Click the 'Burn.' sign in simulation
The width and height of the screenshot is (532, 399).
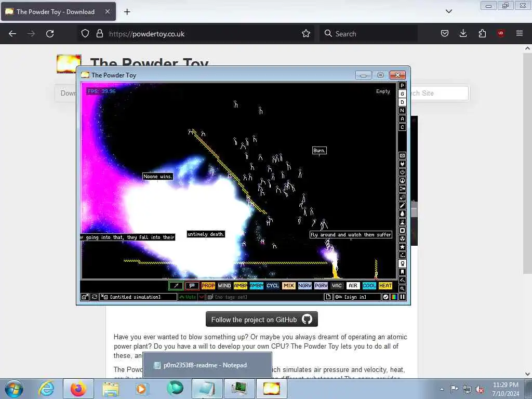tap(320, 150)
